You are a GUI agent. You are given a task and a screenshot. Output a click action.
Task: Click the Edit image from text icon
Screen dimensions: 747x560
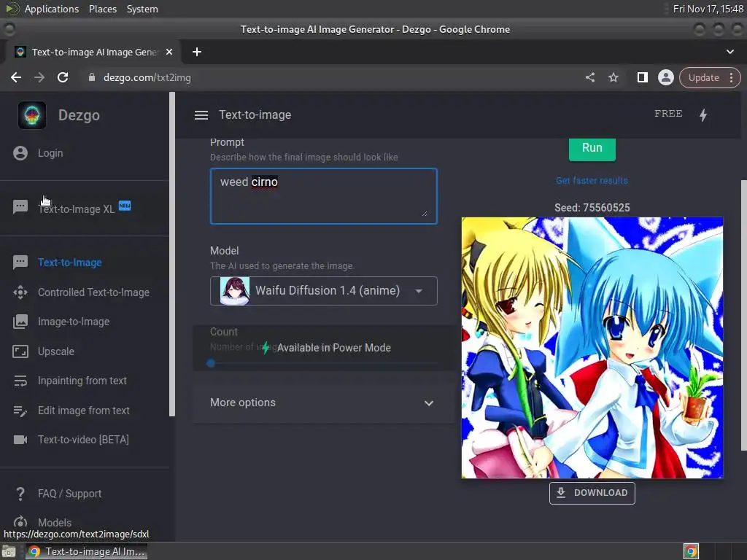coord(20,411)
